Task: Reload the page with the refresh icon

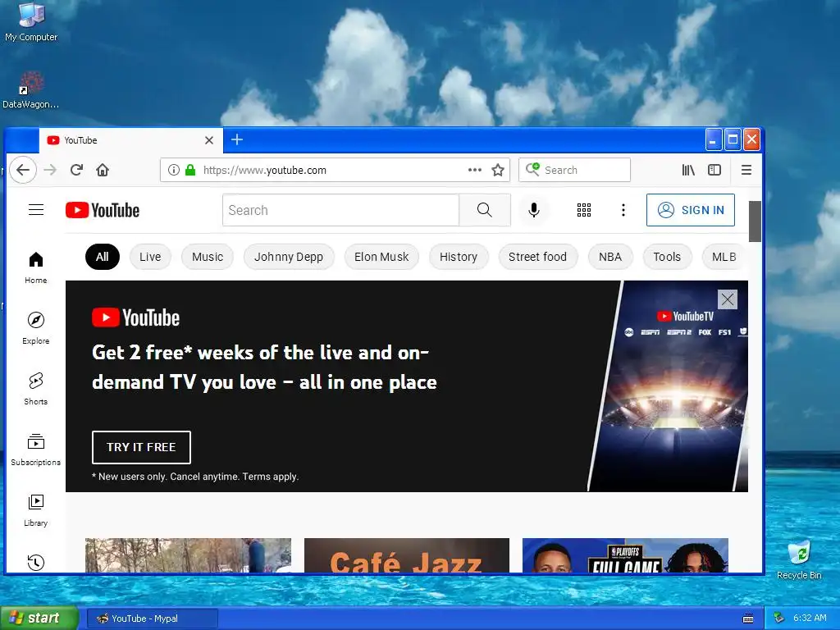Action: coord(76,170)
